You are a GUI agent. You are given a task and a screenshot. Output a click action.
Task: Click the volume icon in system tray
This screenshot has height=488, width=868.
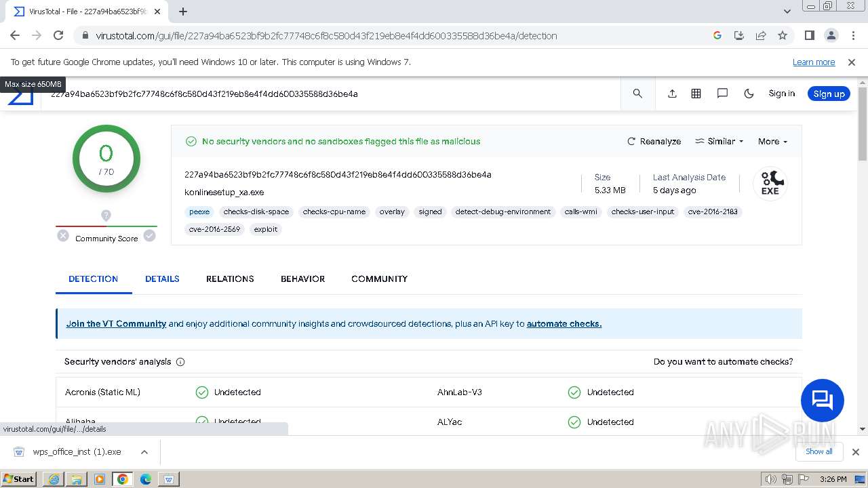pyautogui.click(x=772, y=479)
